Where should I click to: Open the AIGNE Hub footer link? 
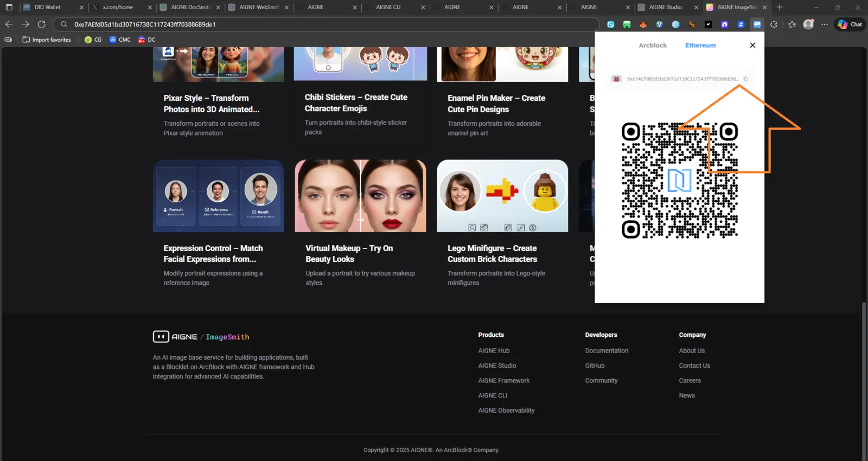pos(494,351)
